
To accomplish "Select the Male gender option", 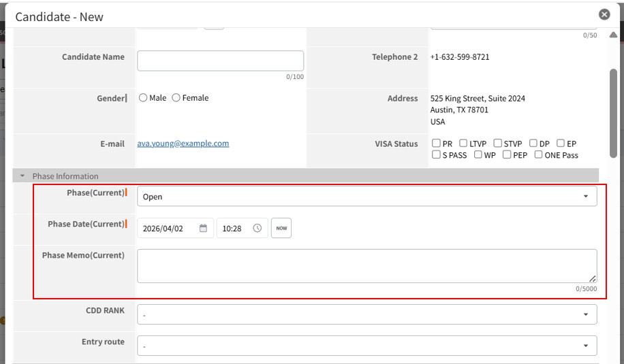I will tap(143, 98).
